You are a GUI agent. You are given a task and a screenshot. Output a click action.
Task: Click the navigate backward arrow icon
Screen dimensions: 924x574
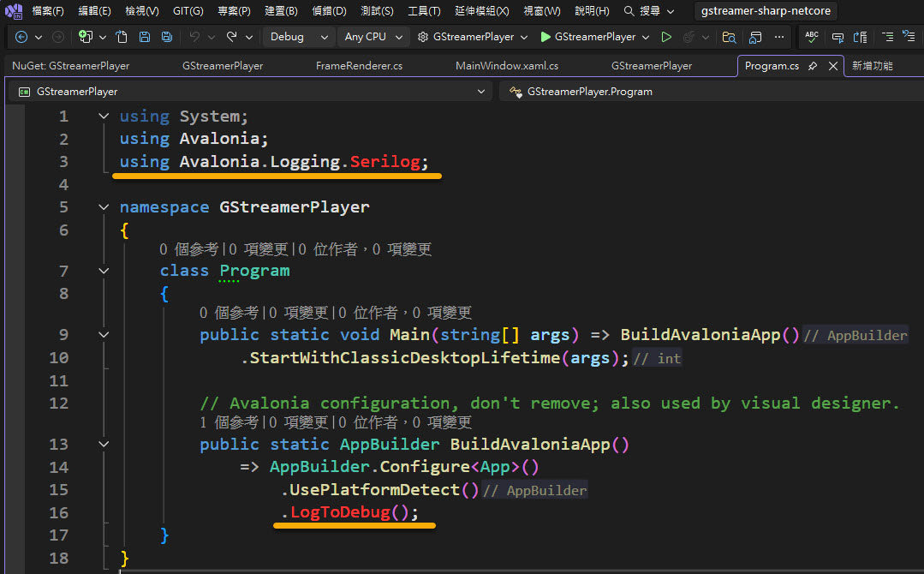point(21,37)
